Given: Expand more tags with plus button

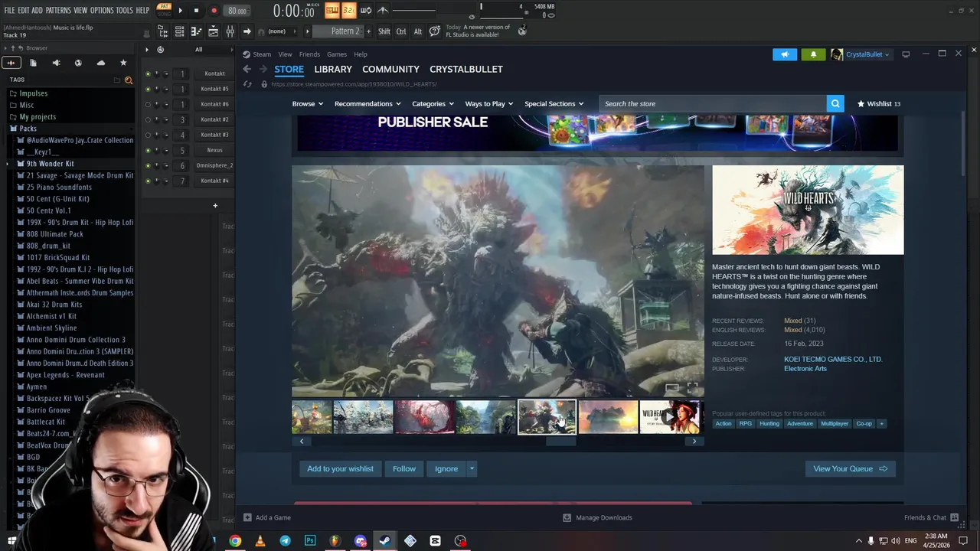Looking at the screenshot, I should click(881, 423).
